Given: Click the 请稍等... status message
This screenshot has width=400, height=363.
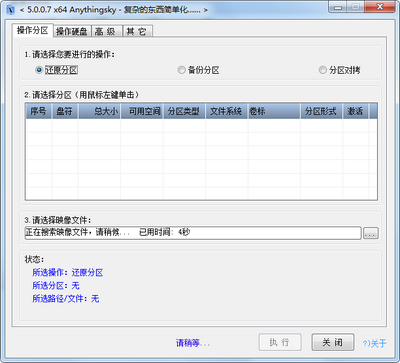Looking at the screenshot, I should [193, 343].
